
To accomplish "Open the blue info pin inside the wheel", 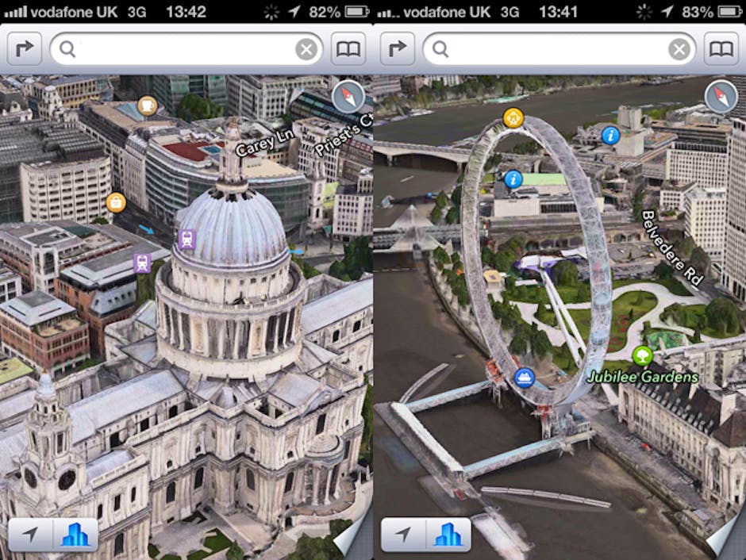I will click(513, 179).
